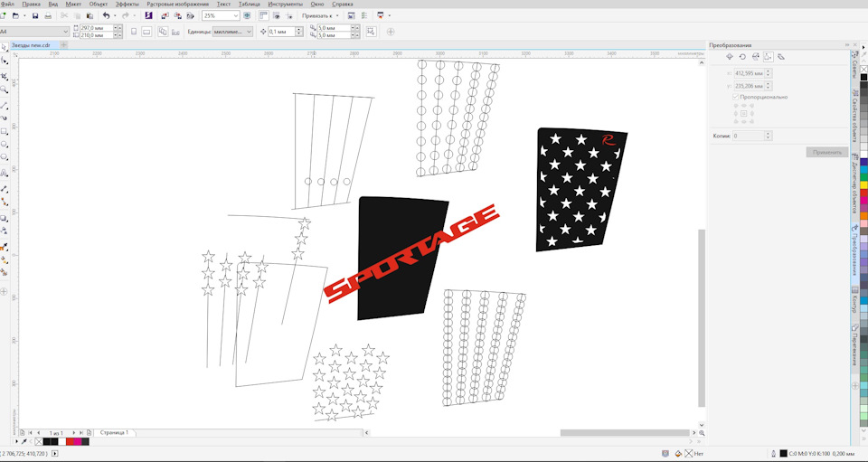Choose the Rectangle tool
The image size is (868, 462).
point(4,132)
